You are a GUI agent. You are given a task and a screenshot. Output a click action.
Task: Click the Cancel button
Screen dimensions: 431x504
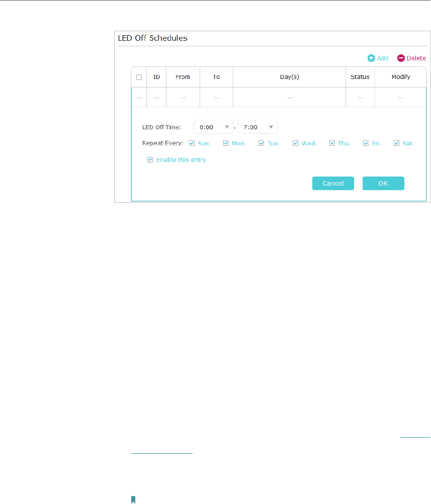(333, 183)
